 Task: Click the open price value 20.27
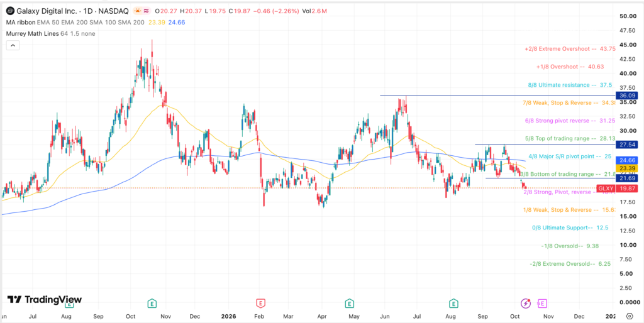[x=169, y=11]
